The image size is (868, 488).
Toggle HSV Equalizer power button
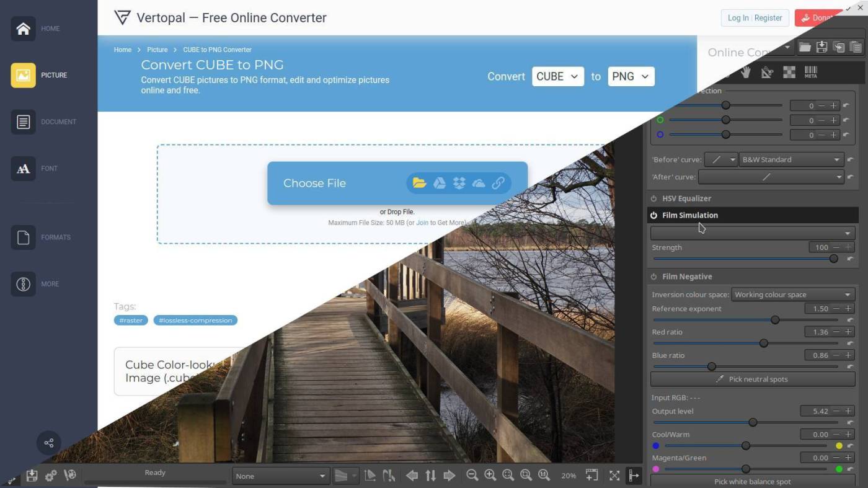pyautogui.click(x=653, y=198)
